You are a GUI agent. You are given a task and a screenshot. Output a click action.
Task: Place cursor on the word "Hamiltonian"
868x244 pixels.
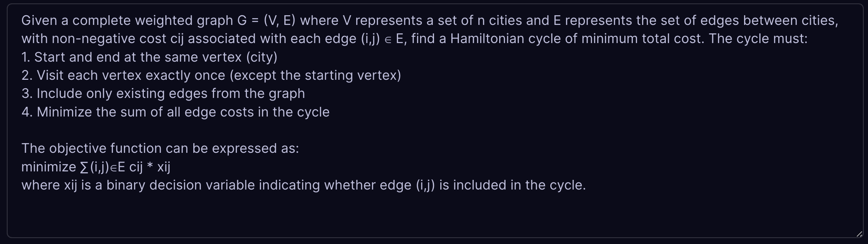pyautogui.click(x=487, y=39)
